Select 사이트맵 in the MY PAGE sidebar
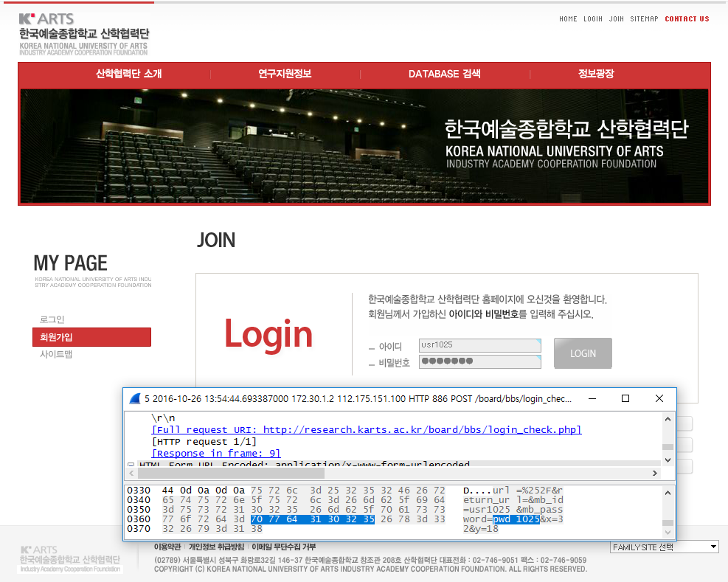The image size is (728, 582). [x=56, y=354]
